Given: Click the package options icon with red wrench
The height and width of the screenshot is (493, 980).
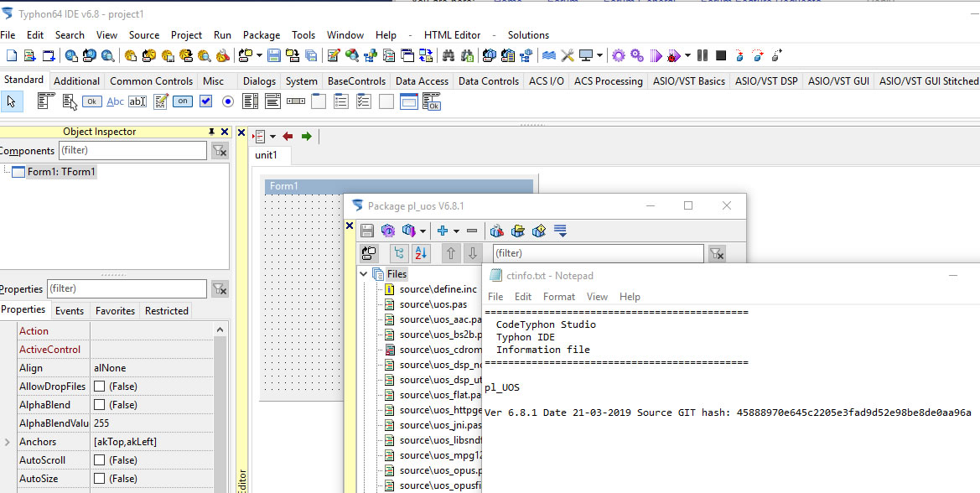Looking at the screenshot, I should pos(497,231).
